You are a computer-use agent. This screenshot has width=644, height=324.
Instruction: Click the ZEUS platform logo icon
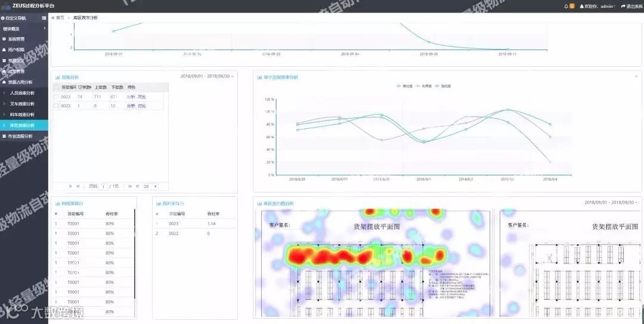5,6
